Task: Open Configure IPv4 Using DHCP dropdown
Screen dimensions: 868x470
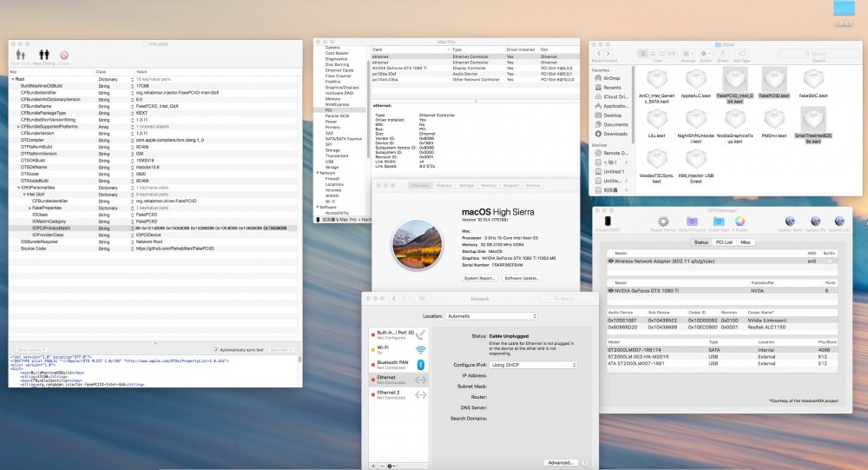Action: 534,365
